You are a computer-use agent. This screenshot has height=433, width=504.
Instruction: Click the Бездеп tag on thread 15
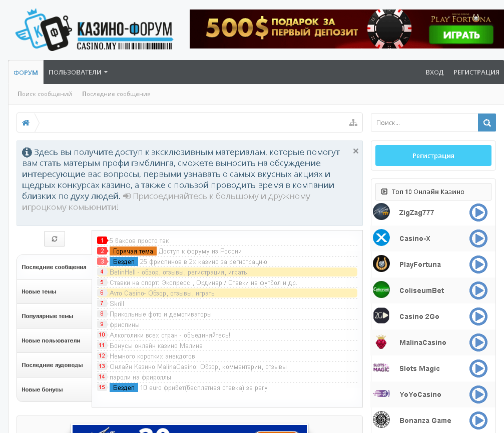(x=124, y=387)
